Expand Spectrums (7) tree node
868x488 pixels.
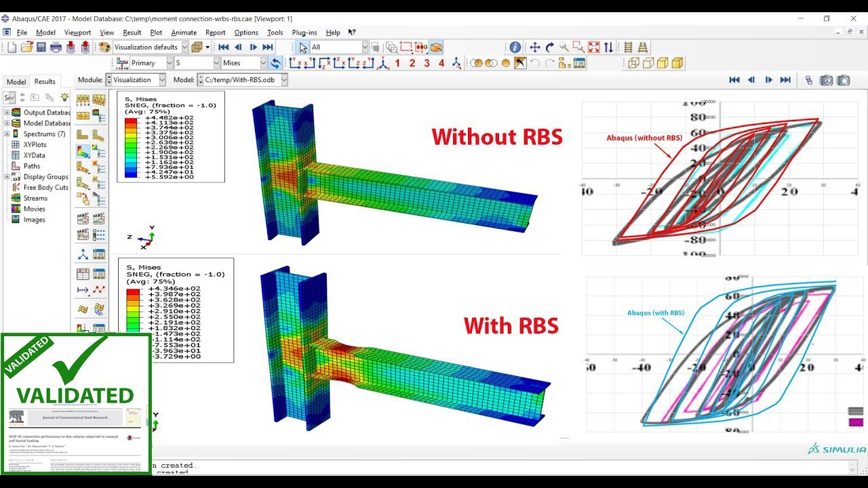[x=7, y=134]
